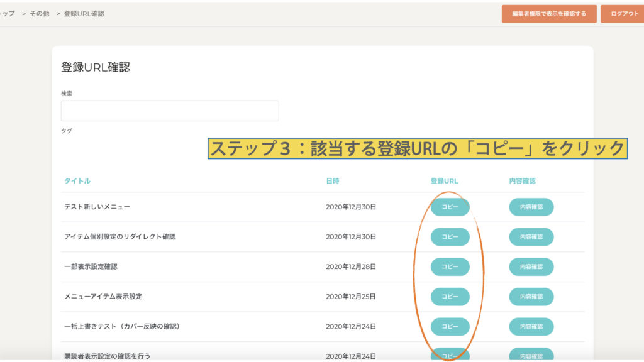The width and height of the screenshot is (644, 362).
Task: Copy URL for 一部表示設定確認
Action: click(x=450, y=266)
